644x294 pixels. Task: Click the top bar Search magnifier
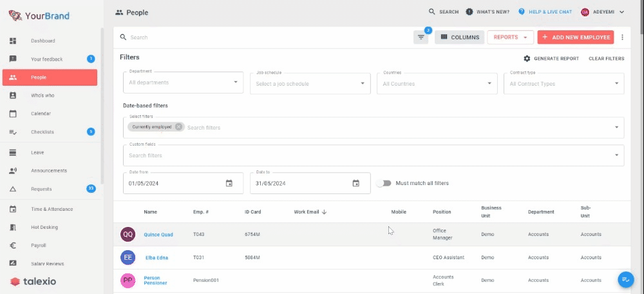point(431,12)
